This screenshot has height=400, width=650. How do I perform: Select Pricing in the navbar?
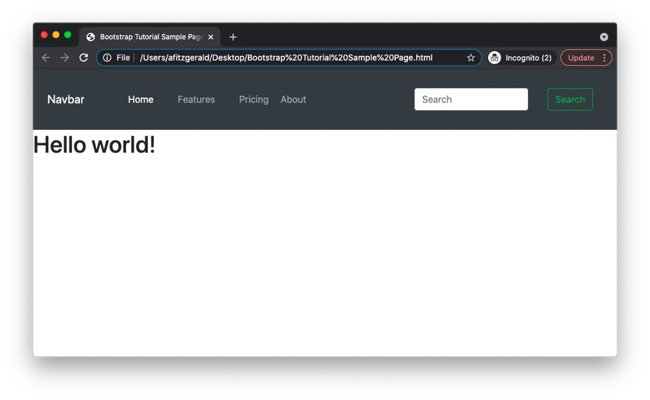(253, 100)
